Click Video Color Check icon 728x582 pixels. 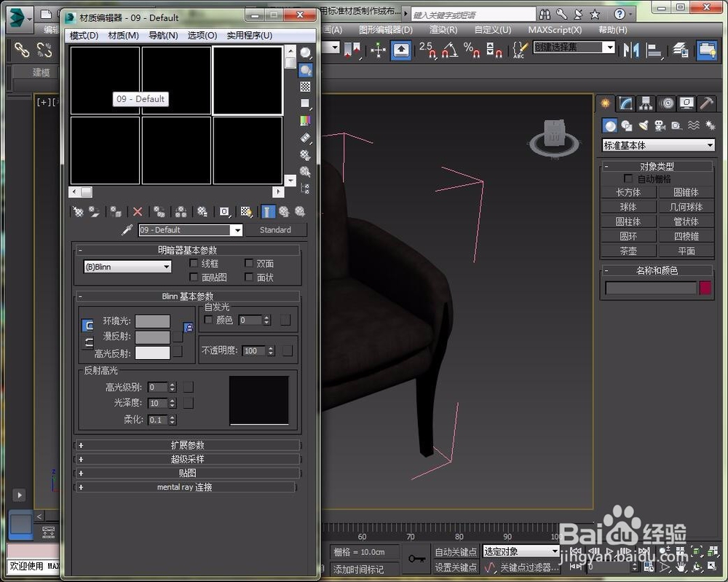[x=305, y=121]
